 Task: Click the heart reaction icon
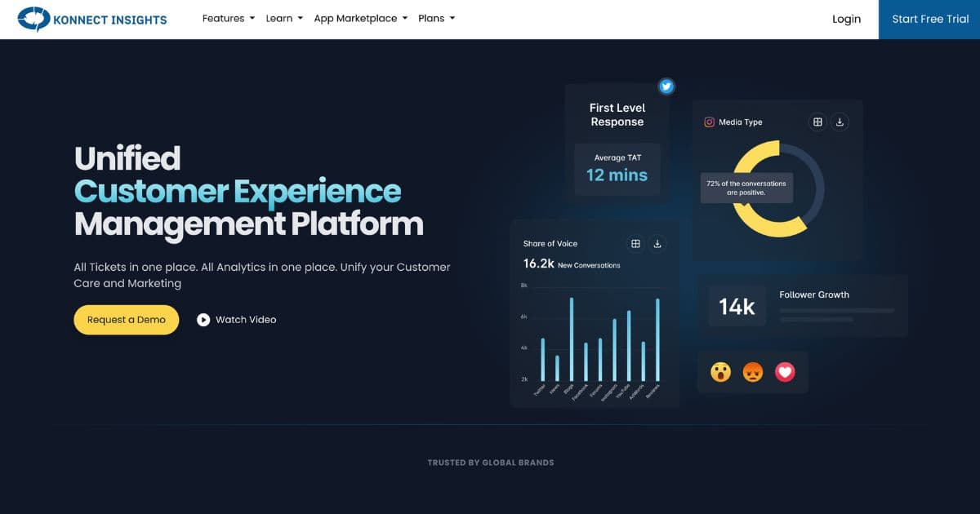pyautogui.click(x=785, y=372)
